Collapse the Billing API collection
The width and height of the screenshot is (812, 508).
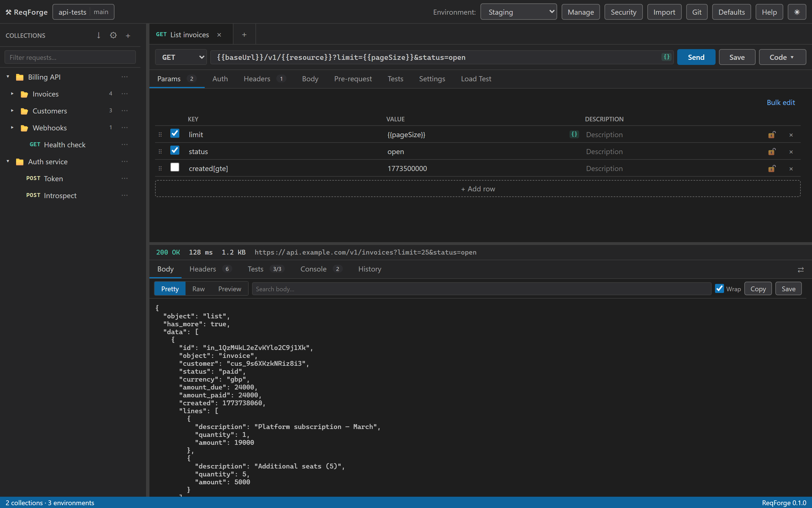point(8,77)
